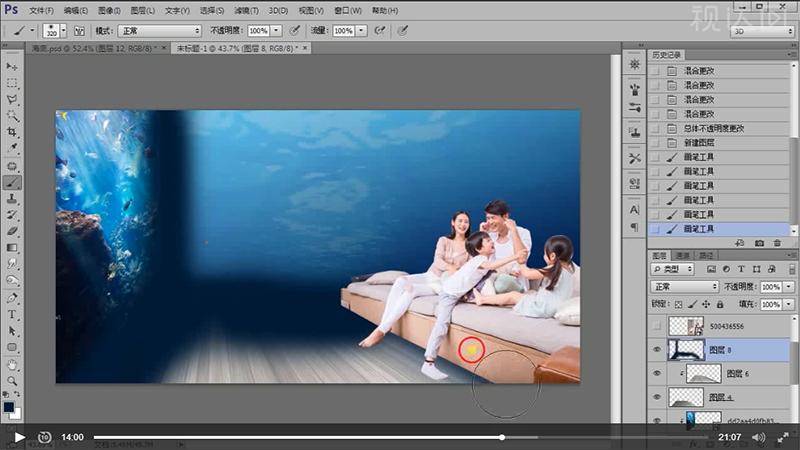
Task: Toggle lock image pixels brush icon
Action: tap(692, 304)
